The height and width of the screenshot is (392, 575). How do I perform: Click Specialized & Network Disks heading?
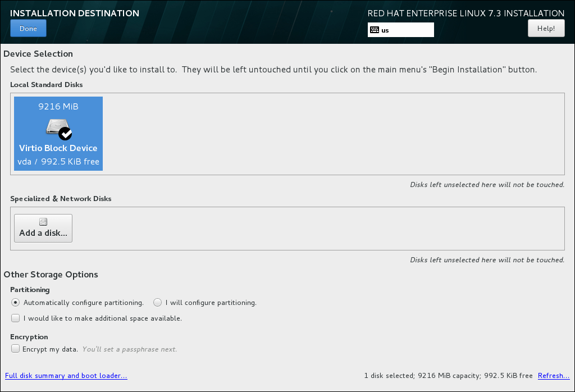pos(61,199)
